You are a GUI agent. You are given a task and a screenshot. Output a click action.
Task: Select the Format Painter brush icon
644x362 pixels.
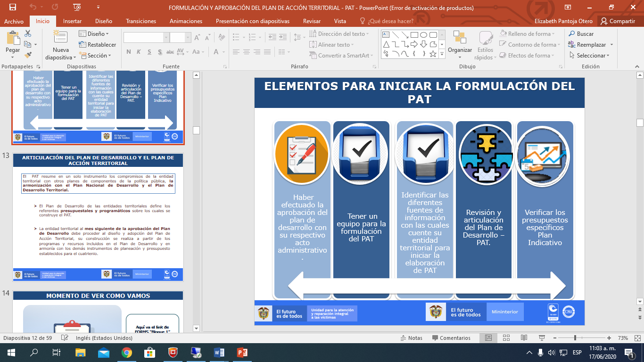pyautogui.click(x=28, y=55)
